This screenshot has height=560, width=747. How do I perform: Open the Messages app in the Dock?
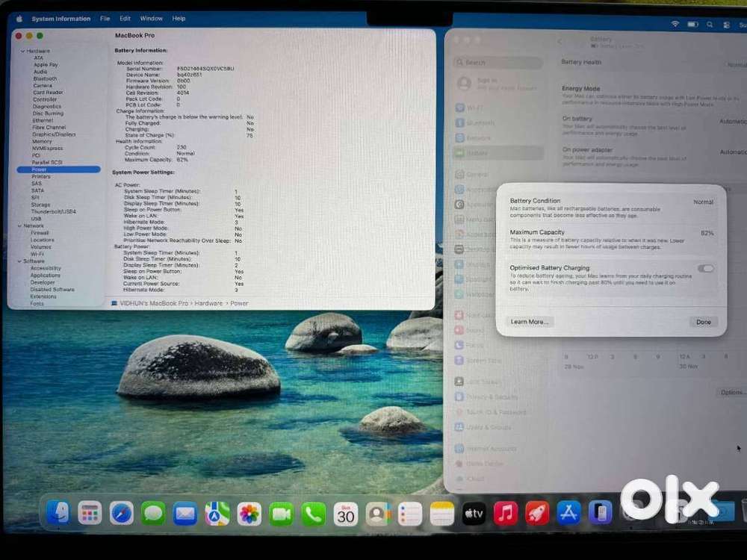153,514
